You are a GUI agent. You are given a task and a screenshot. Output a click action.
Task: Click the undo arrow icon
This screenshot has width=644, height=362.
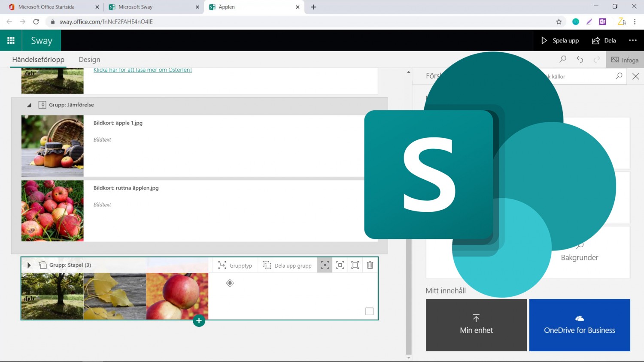pyautogui.click(x=580, y=59)
